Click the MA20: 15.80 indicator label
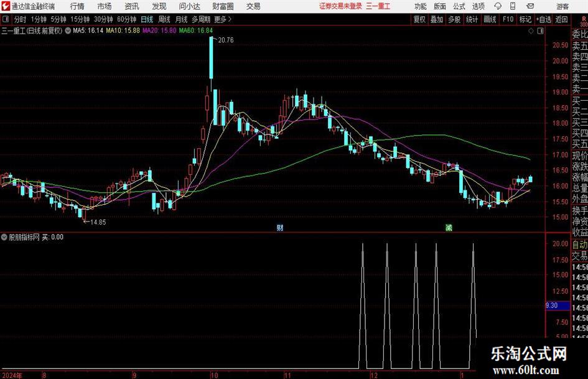 point(159,30)
